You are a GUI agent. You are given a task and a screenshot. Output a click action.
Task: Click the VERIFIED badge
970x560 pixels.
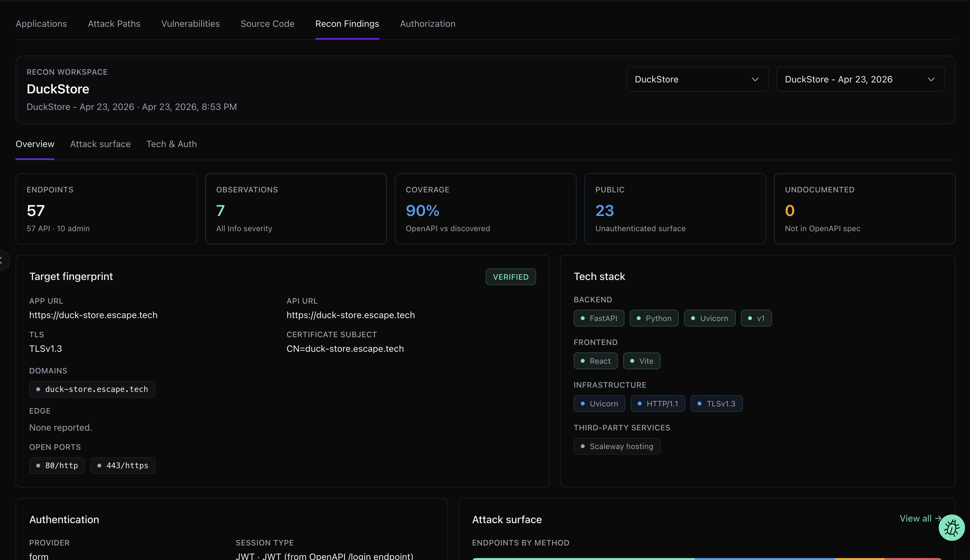511,277
